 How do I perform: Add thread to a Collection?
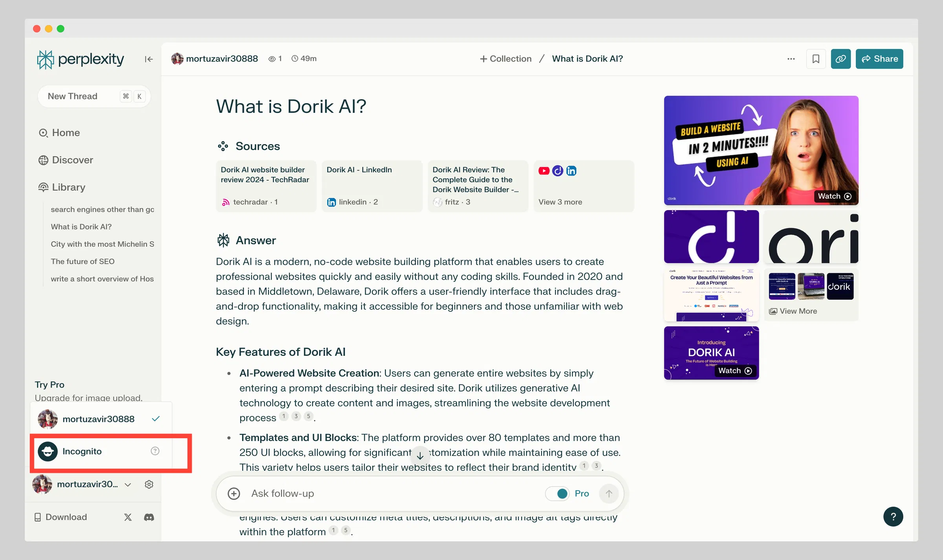(506, 59)
